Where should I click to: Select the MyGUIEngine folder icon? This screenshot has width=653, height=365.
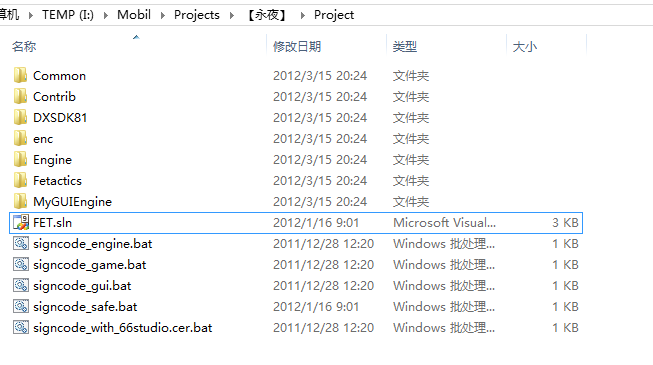pos(20,201)
